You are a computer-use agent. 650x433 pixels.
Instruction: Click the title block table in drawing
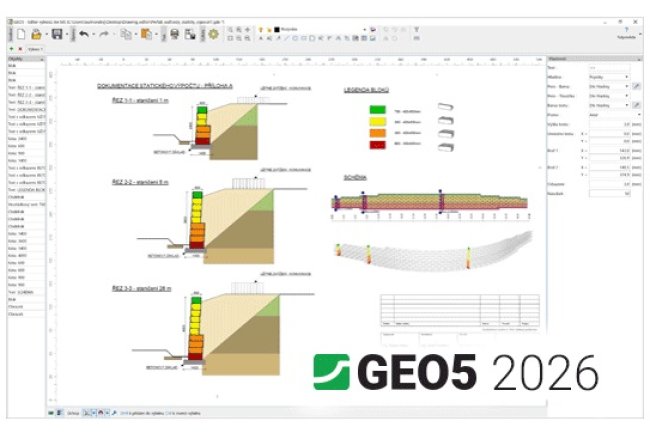(x=460, y=310)
